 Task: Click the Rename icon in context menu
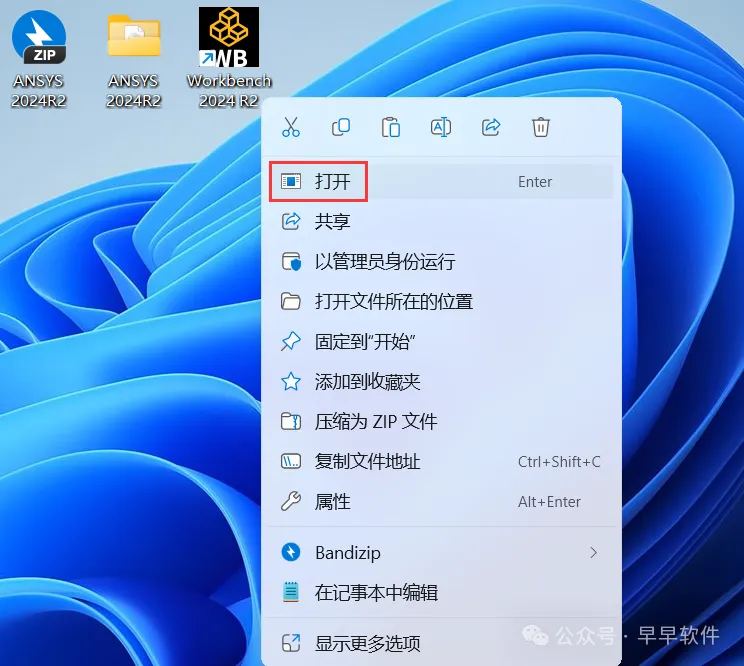coord(441,127)
